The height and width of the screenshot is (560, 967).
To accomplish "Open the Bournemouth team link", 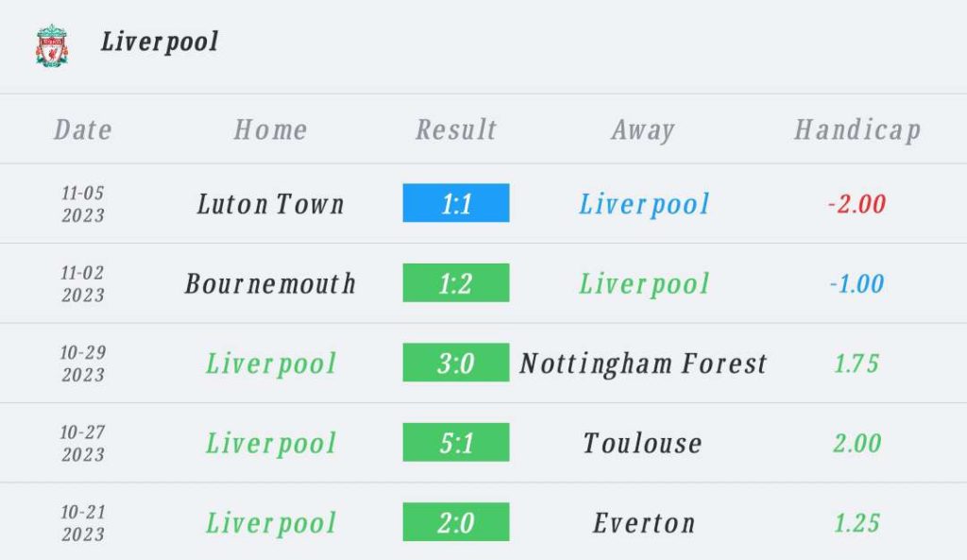I will pyautogui.click(x=270, y=283).
